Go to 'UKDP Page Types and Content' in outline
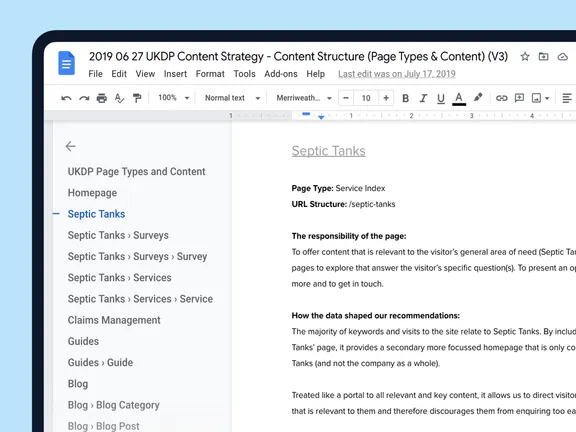 click(x=136, y=172)
